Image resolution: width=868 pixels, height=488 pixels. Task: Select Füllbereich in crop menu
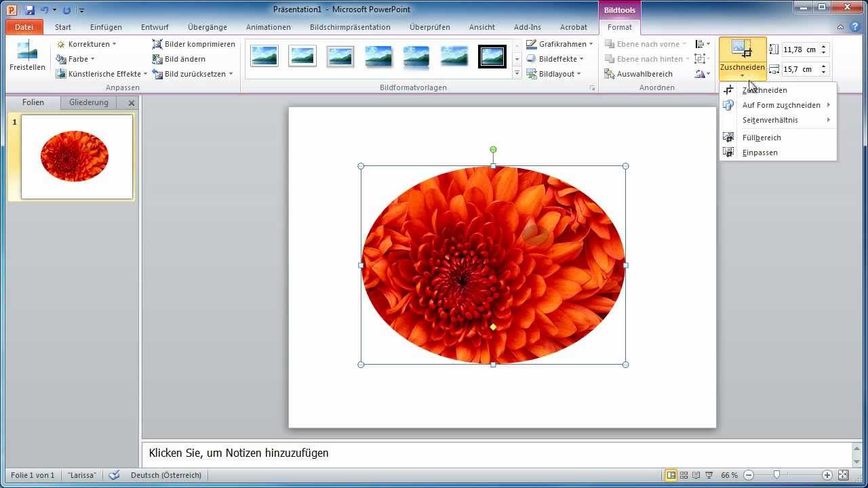pos(762,138)
